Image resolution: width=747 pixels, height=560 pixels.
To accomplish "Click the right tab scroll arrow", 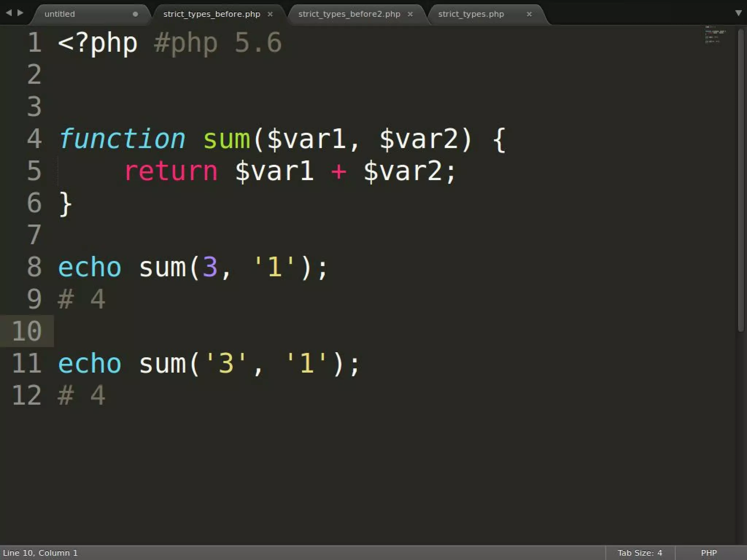I will click(x=21, y=13).
